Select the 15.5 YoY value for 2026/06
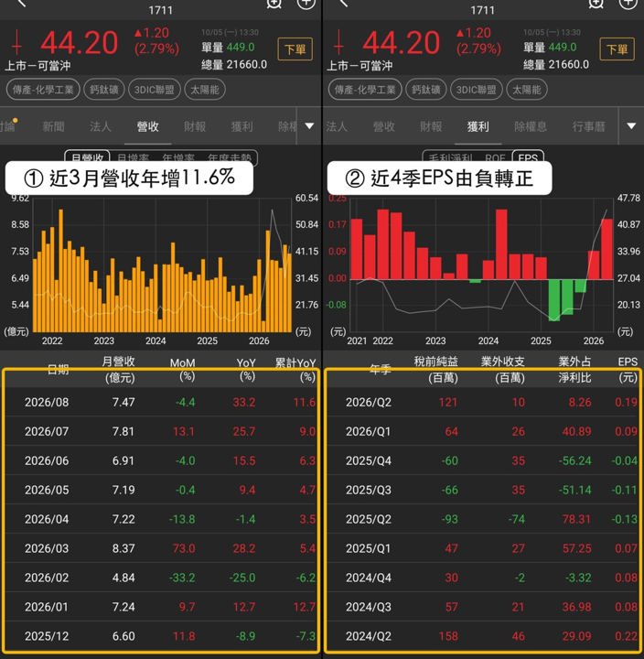 click(244, 461)
